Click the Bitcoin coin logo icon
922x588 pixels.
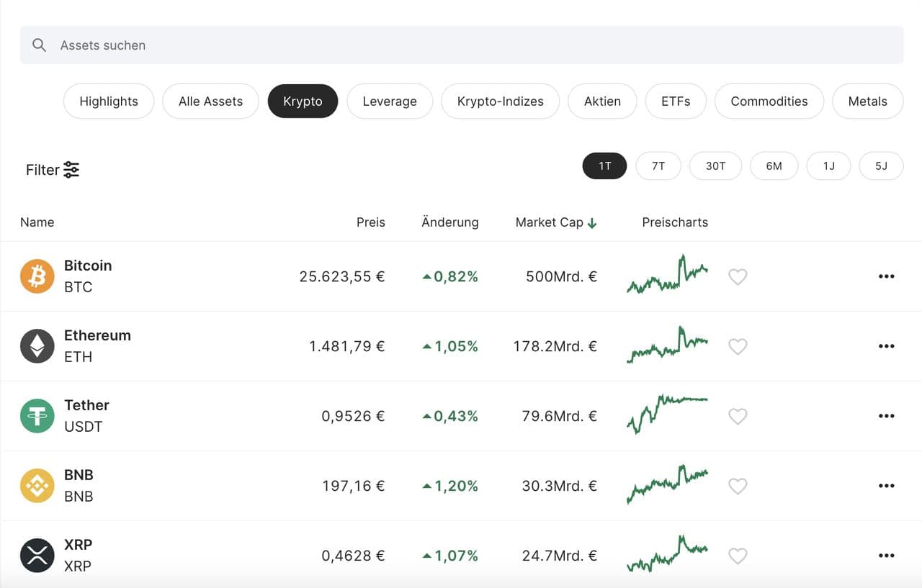pyautogui.click(x=37, y=276)
